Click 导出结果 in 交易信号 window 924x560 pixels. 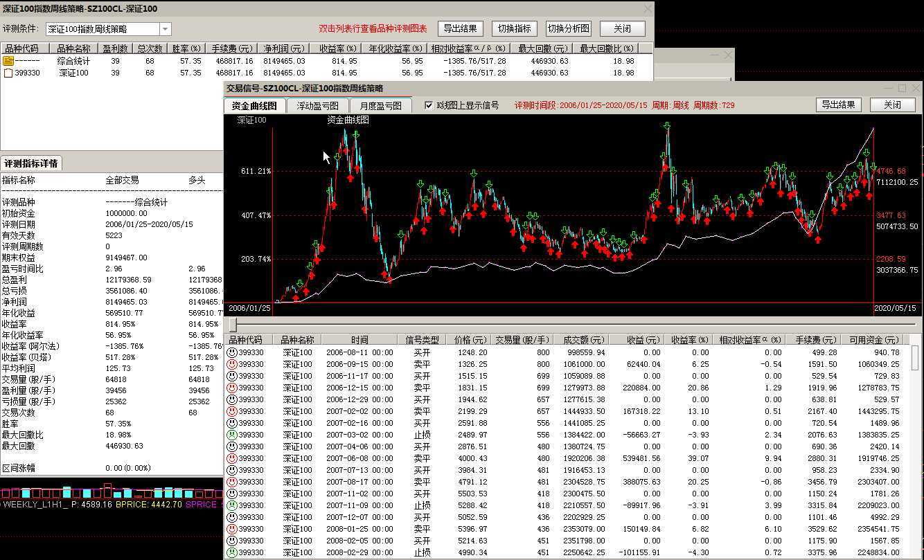pos(838,105)
